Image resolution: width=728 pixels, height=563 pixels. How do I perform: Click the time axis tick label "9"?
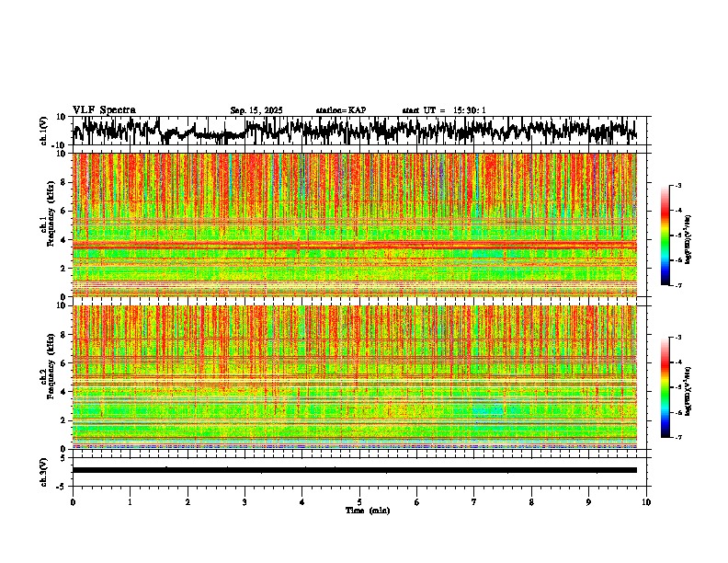[x=588, y=502]
